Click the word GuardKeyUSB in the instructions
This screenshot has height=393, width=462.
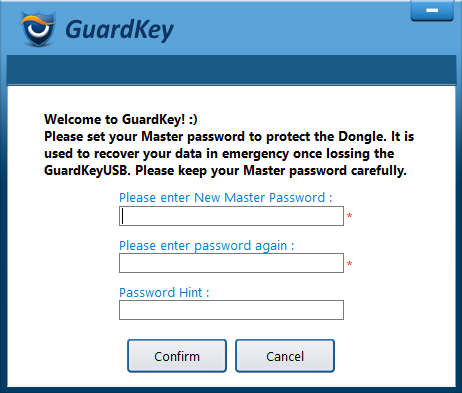87,171
